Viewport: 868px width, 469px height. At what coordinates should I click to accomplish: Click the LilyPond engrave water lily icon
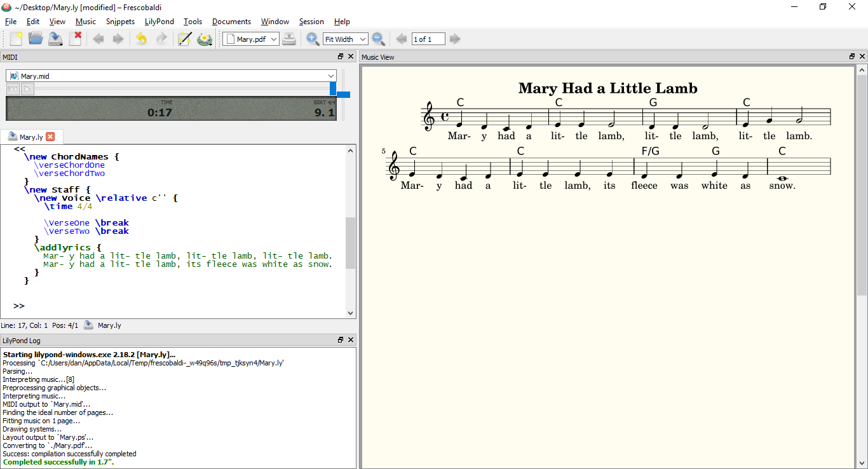point(205,39)
